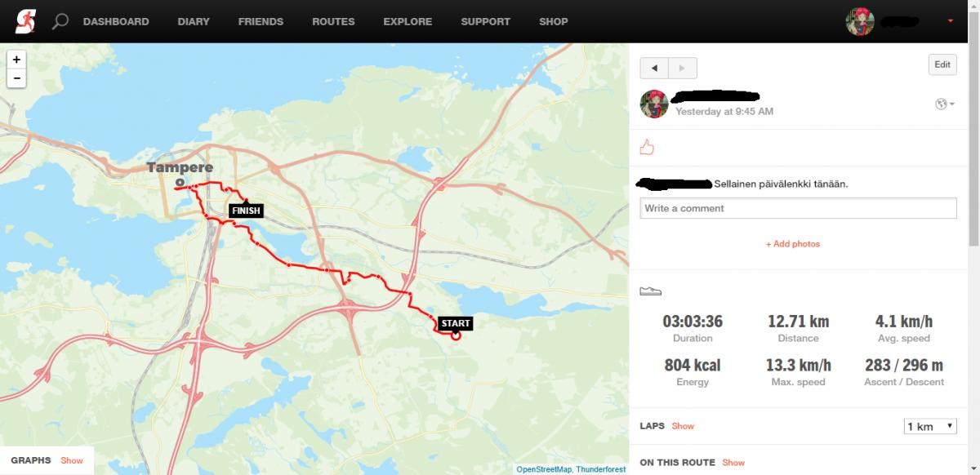
Task: Click the Sports Tracker logo icon
Action: pyautogui.click(x=25, y=21)
